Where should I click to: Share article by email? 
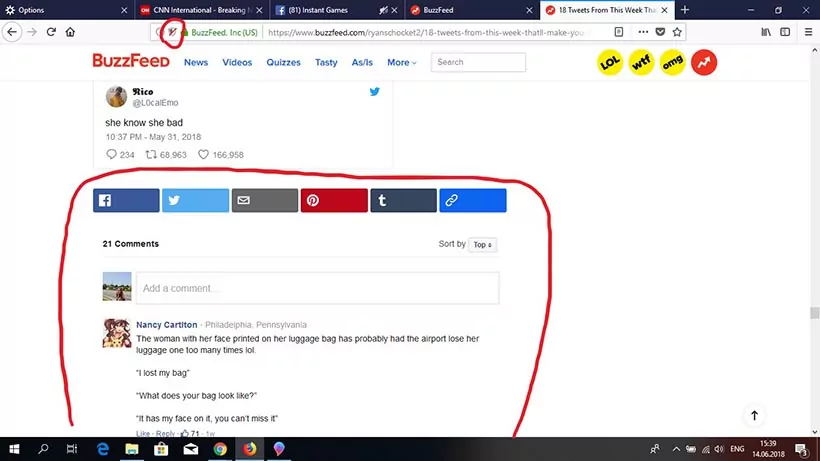coord(265,200)
